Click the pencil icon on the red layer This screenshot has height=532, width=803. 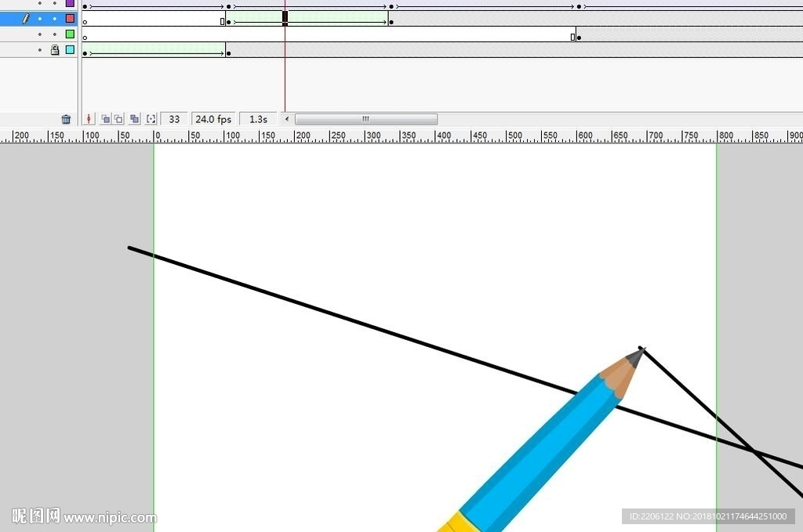[26, 19]
